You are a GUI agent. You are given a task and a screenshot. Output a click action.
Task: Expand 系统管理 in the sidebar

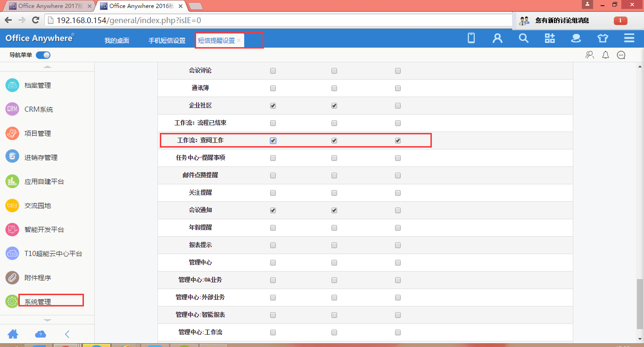click(38, 302)
